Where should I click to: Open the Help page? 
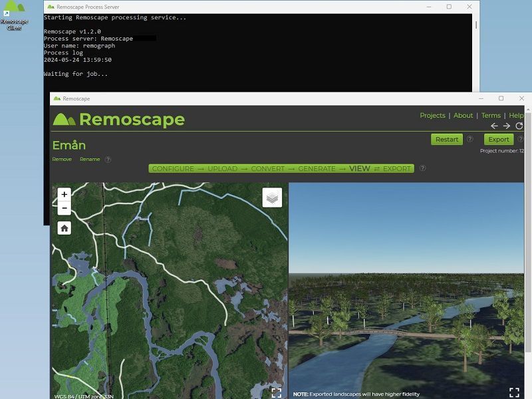[x=516, y=115]
